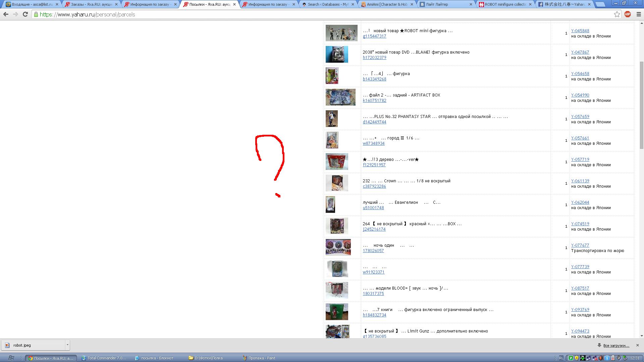Screen dimensions: 644x362
Task: Open the order link Y-045848
Action: point(580,31)
